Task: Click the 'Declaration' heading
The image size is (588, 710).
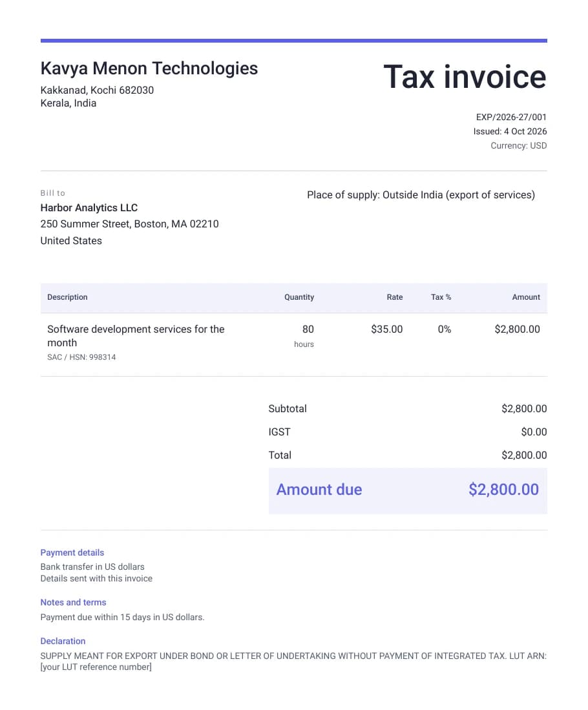Action: coord(63,641)
